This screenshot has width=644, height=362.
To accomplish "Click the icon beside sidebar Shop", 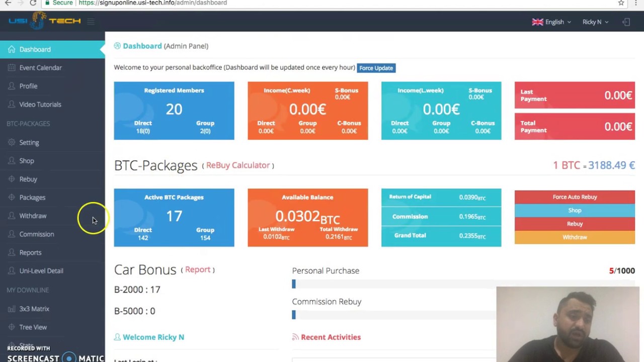I will click(x=12, y=161).
